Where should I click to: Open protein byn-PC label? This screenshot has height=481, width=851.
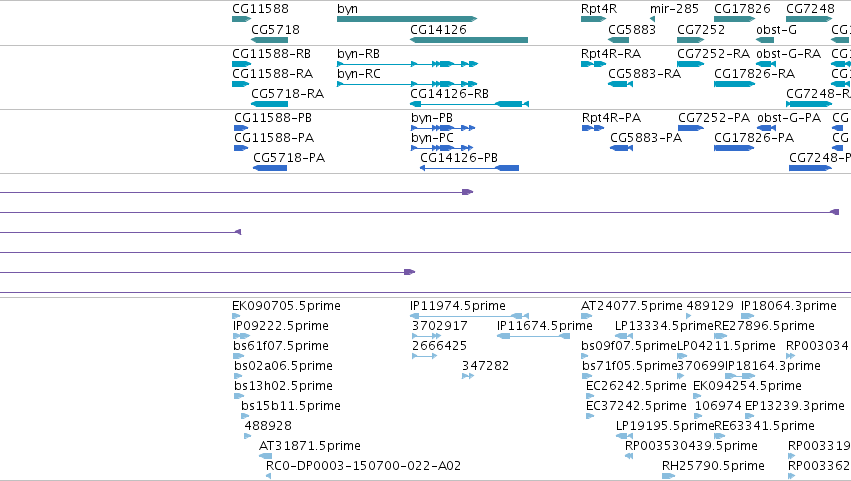(x=432, y=138)
